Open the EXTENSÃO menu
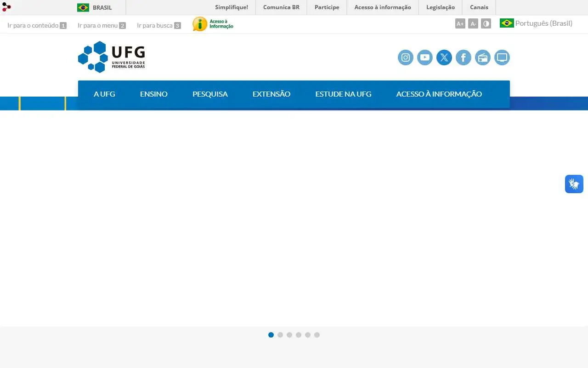Viewport: 588px width, 368px height. click(271, 94)
